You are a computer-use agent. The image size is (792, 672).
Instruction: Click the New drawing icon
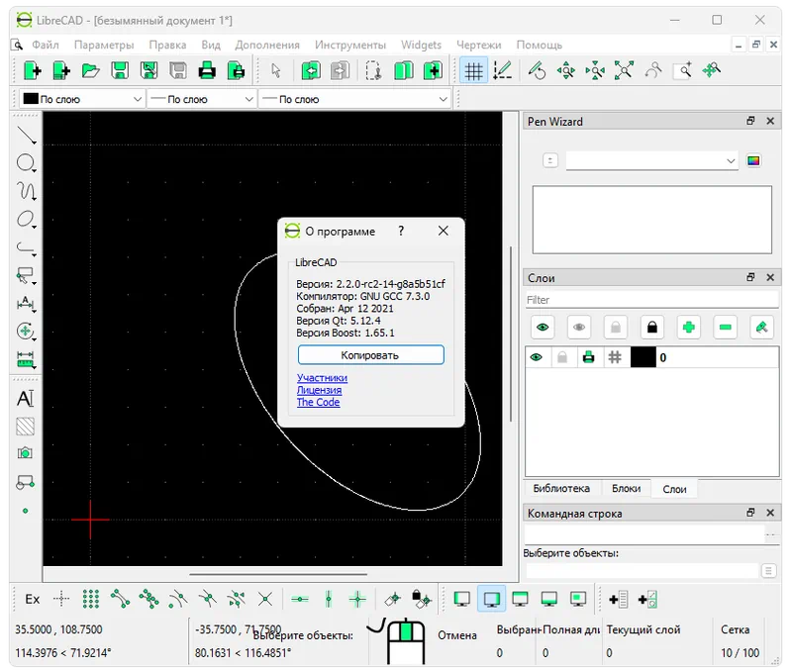pos(33,70)
